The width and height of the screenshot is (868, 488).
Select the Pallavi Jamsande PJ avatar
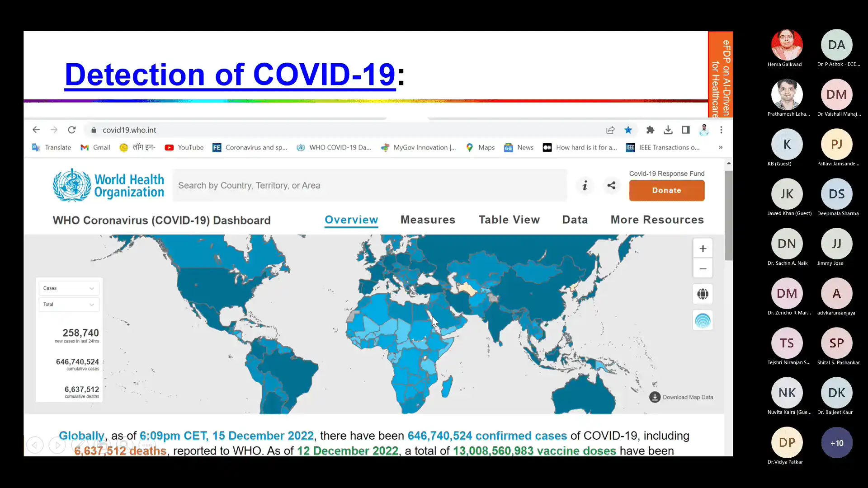(836, 144)
